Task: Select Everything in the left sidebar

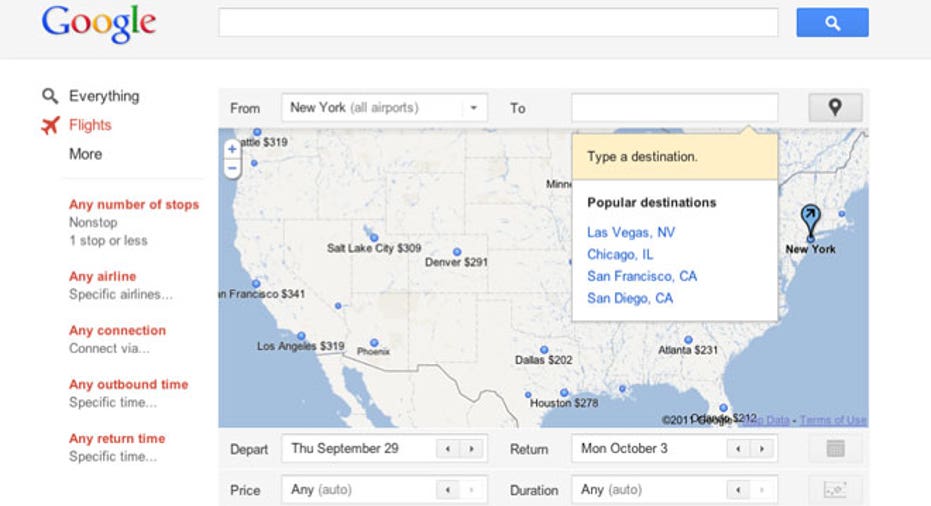Action: click(104, 96)
